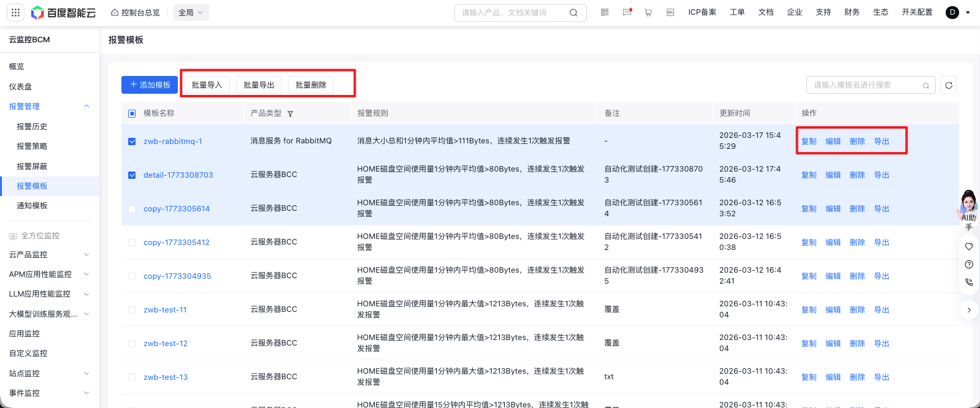The height and width of the screenshot is (408, 980).
Task: Click the QR code icon in header
Action: pos(605,12)
